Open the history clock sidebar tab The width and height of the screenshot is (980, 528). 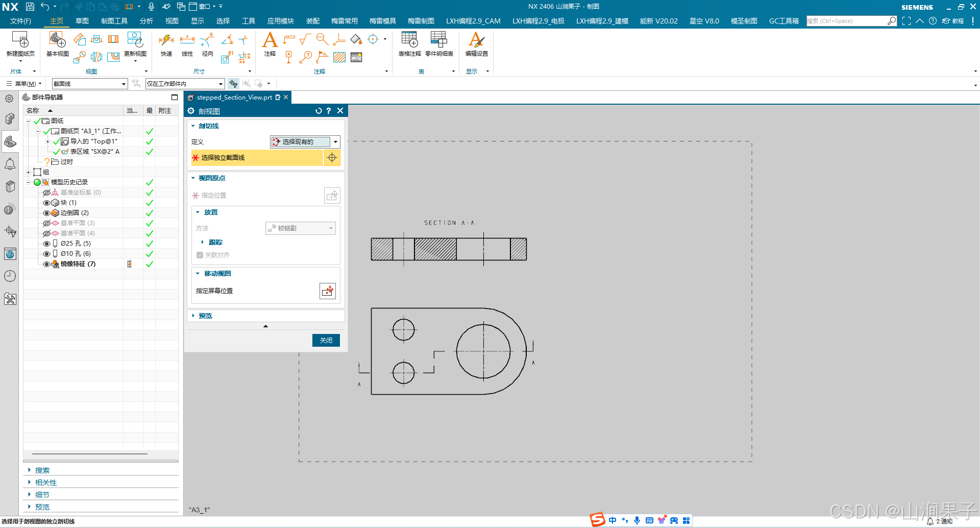(x=10, y=276)
